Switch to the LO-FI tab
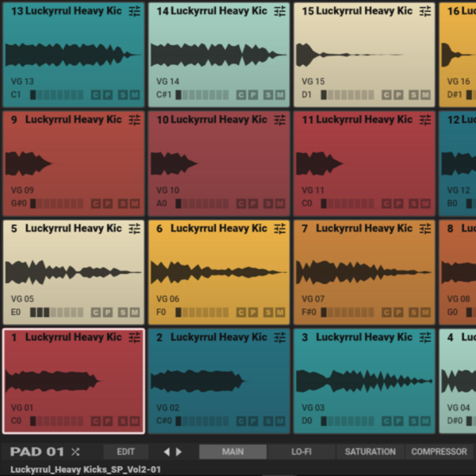476x476 pixels. 301,451
